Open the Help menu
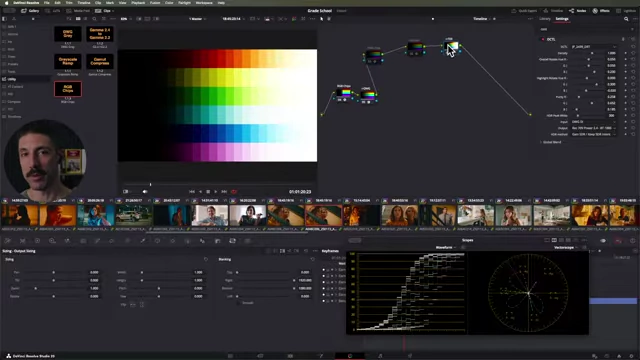 221,3
